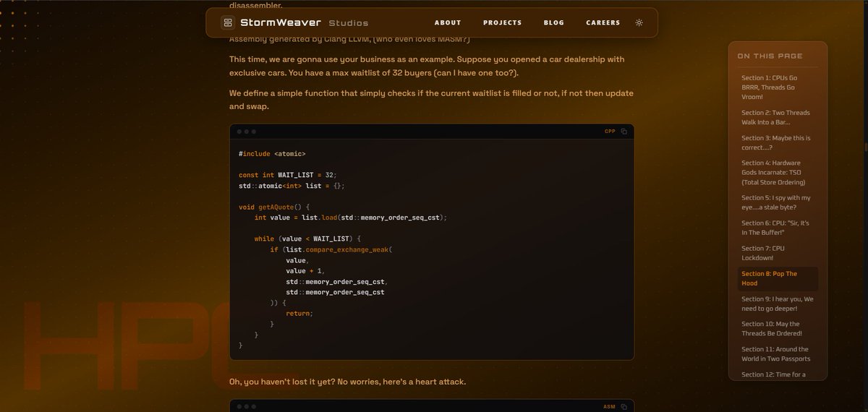The image size is (868, 412).
Task: Click the 'value + 1,' code line
Action: [x=305, y=271]
